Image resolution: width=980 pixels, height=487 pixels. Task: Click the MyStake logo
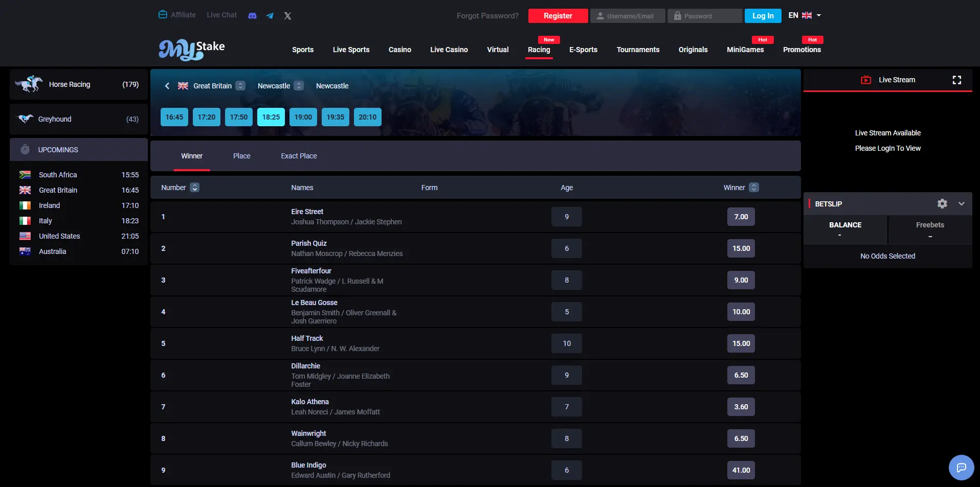click(192, 49)
